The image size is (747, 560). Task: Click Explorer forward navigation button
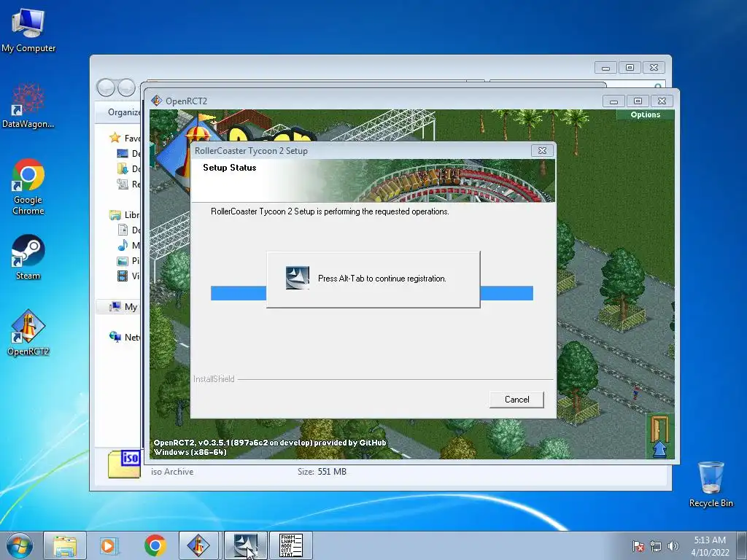click(x=126, y=87)
